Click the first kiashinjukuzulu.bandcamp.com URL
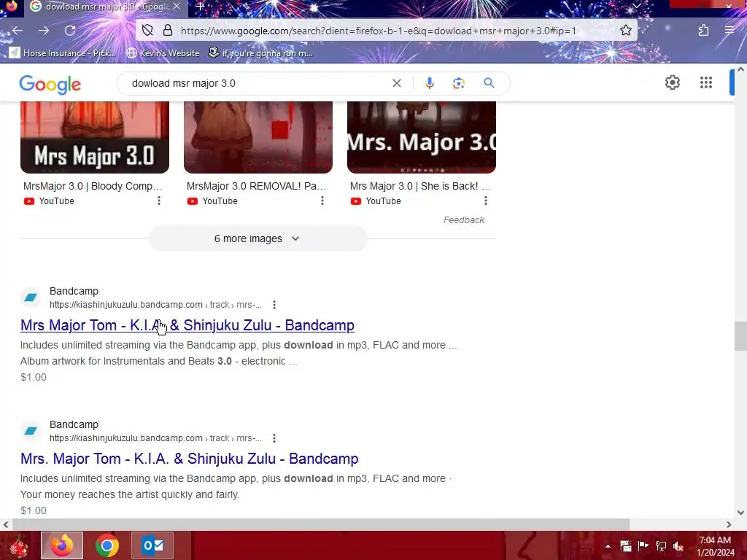This screenshot has width=747, height=560. pos(155,305)
